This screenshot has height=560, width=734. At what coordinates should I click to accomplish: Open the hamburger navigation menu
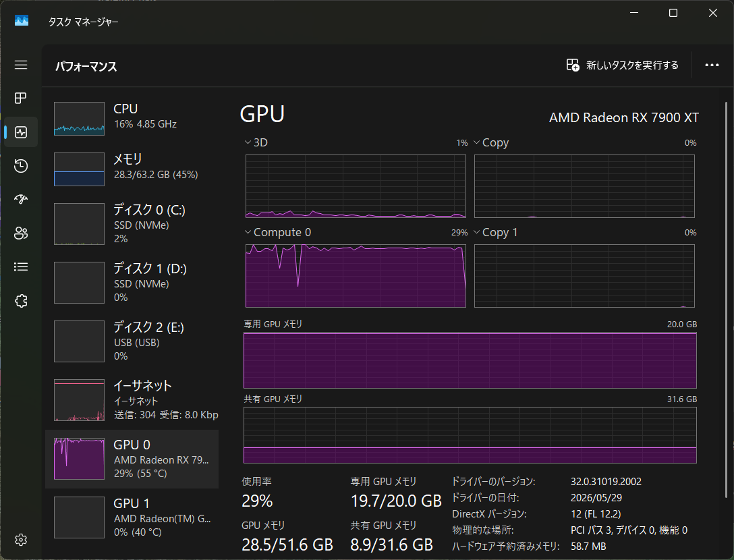(21, 65)
